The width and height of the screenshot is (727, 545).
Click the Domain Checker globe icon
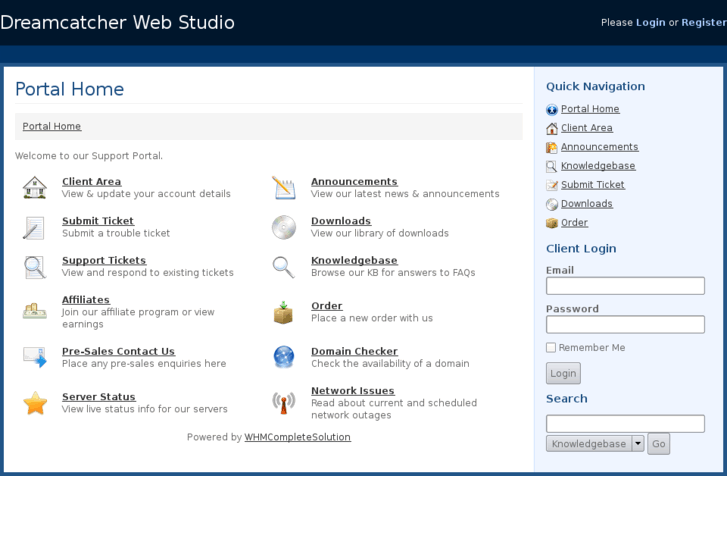[284, 357]
